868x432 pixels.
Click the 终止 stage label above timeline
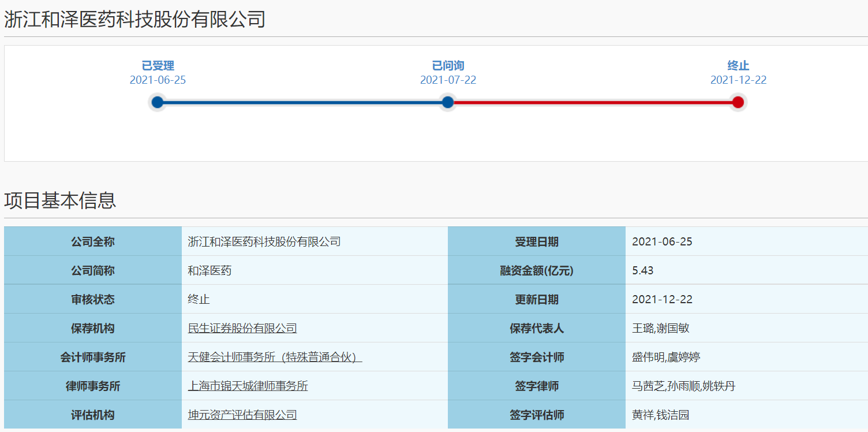click(738, 66)
